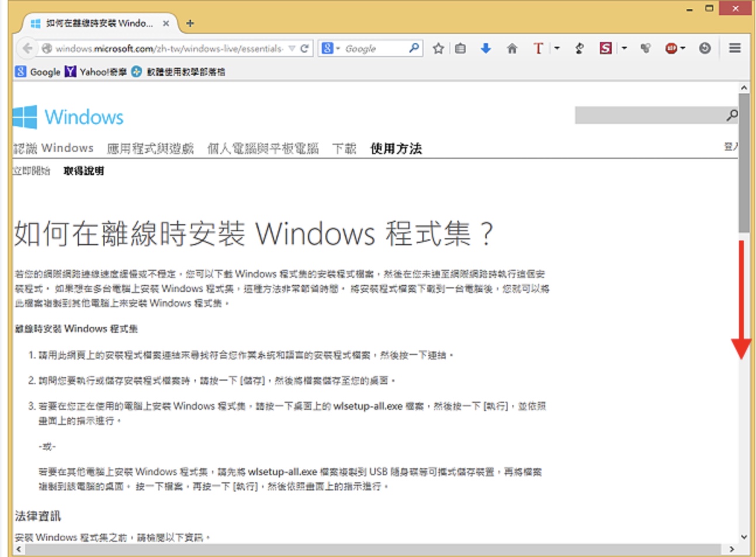Open the search engine selector dropdown
Viewport: 756px width, 557px height.
pyautogui.click(x=330, y=48)
